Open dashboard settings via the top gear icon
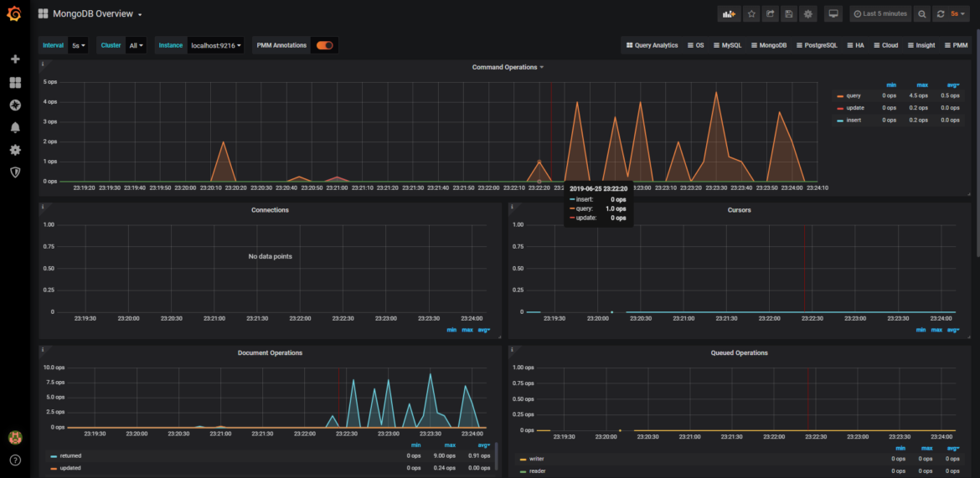 pos(807,14)
